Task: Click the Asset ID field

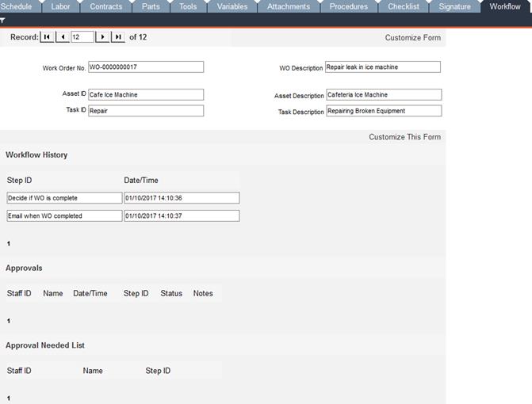Action: [145, 95]
